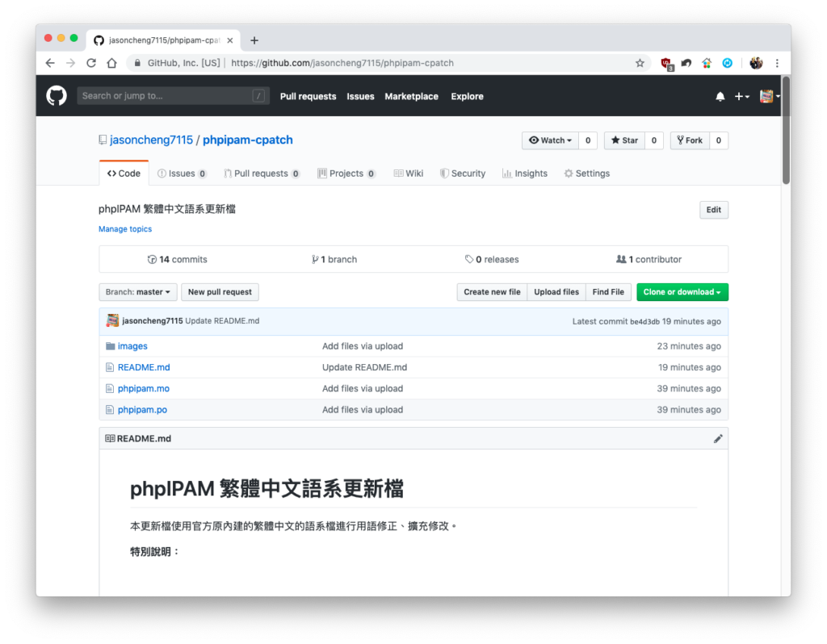Switch to the Issues tab
The width and height of the screenshot is (827, 644).
coord(182,174)
